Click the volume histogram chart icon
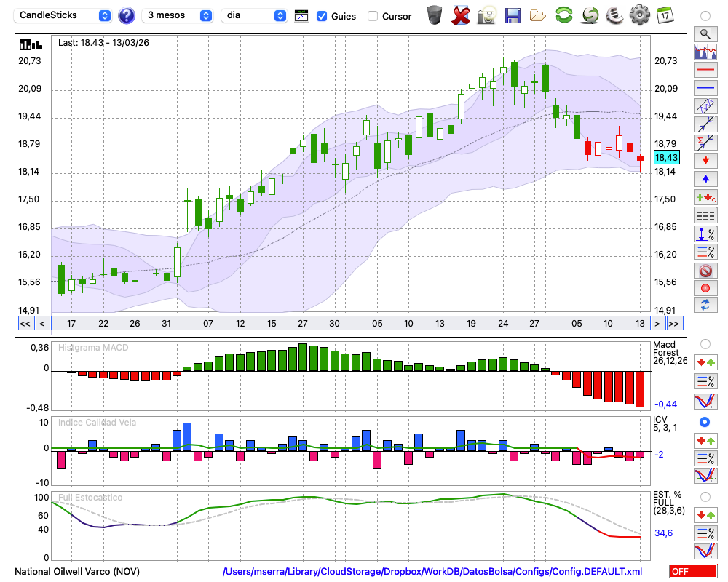728x582 pixels. (705, 52)
